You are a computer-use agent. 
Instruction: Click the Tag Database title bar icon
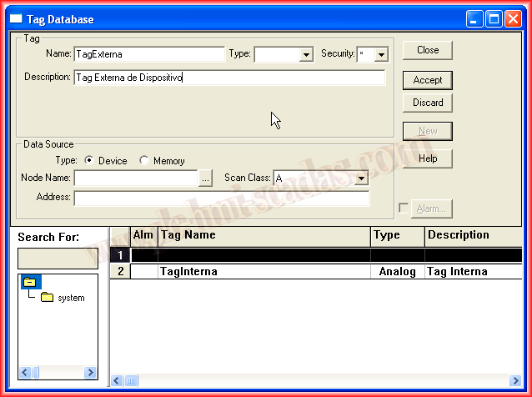pos(16,19)
